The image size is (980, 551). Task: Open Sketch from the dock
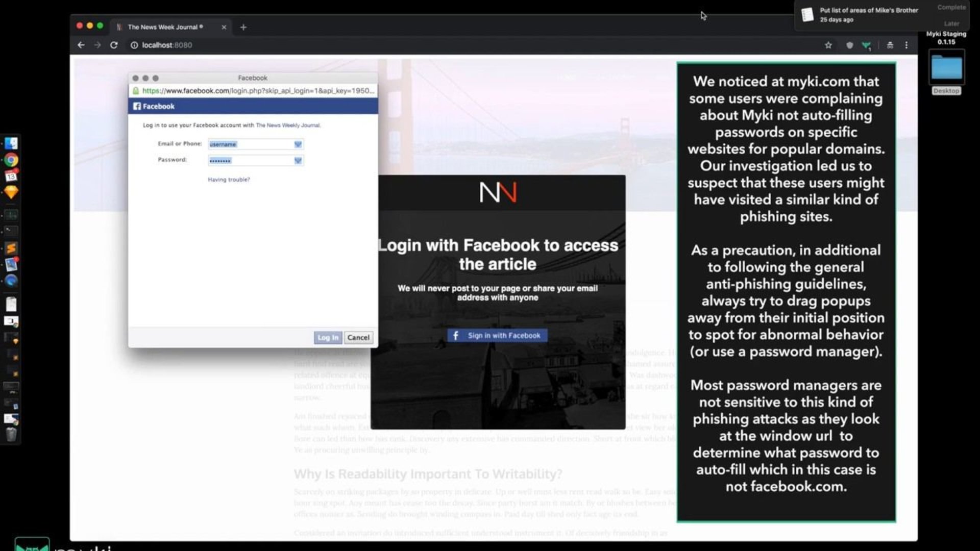(x=11, y=192)
